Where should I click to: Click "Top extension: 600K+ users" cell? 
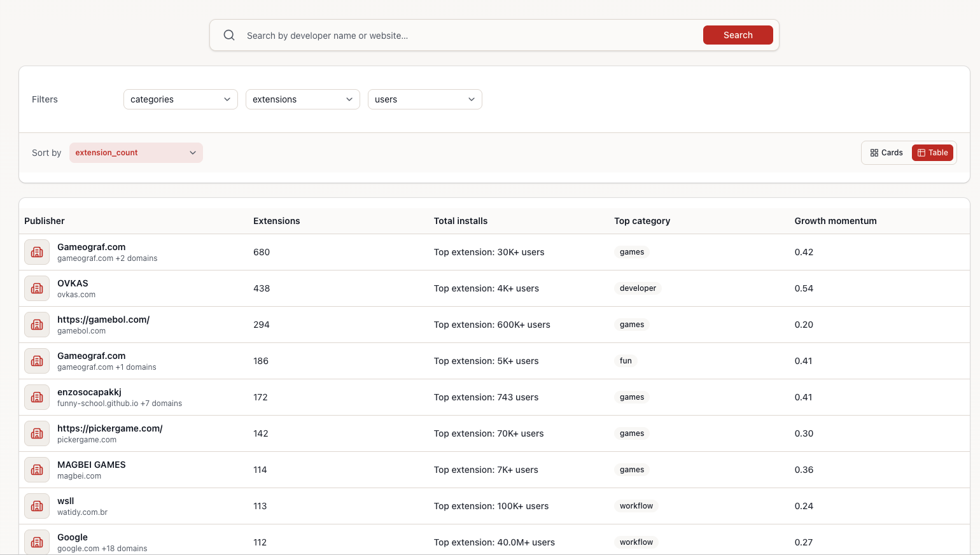(492, 325)
